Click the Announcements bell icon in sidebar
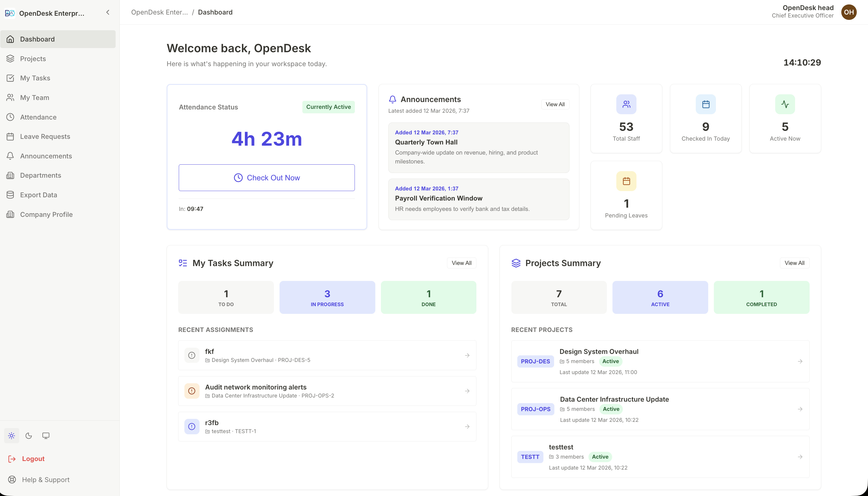 click(10, 156)
